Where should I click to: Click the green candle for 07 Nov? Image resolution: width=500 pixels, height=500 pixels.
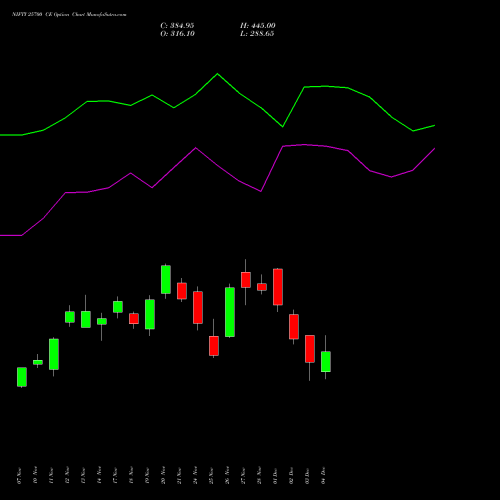click(x=22, y=377)
